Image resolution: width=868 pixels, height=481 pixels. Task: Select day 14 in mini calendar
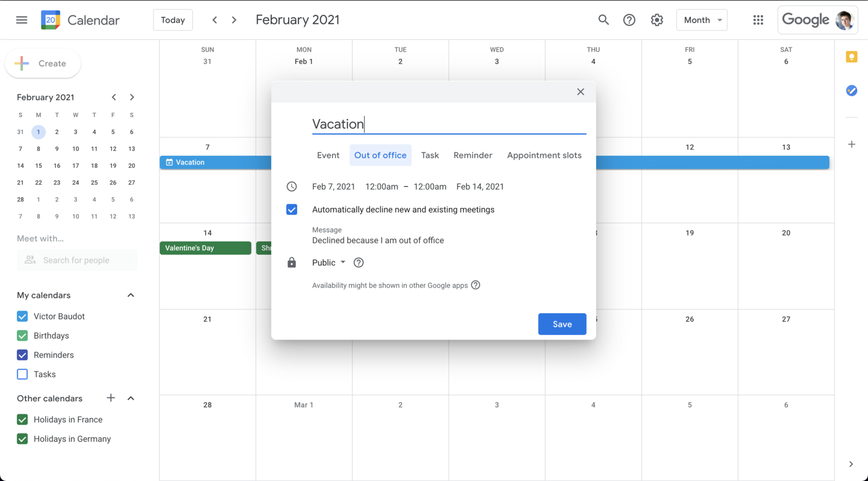tap(21, 166)
